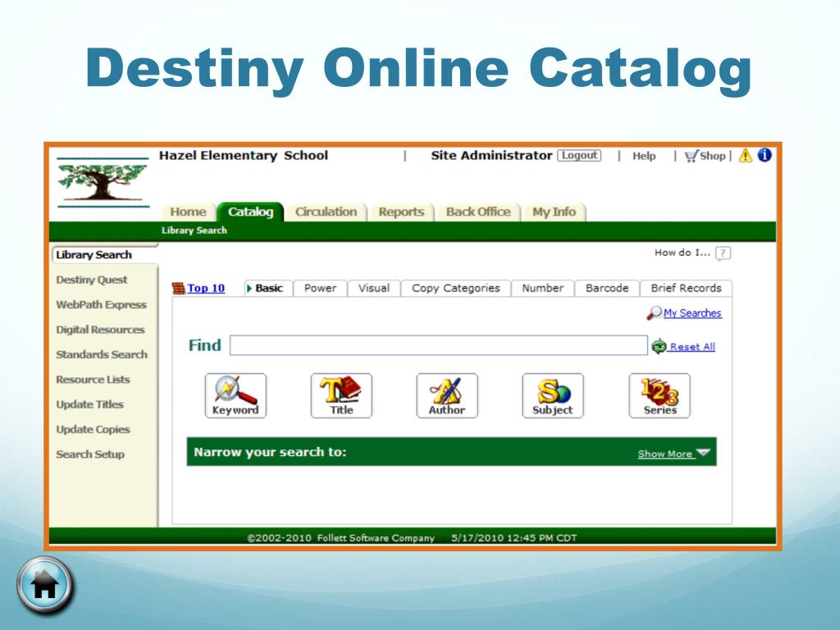Open the Back Office tab

coord(478,212)
